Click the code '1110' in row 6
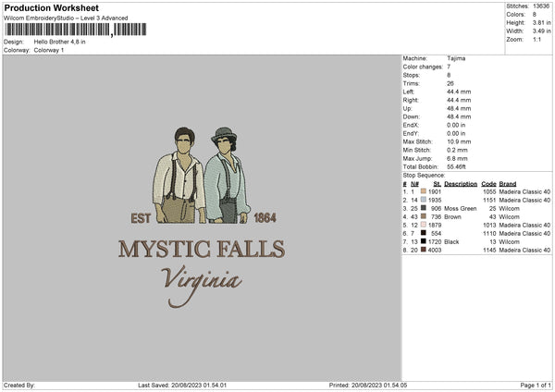 (x=489, y=234)
